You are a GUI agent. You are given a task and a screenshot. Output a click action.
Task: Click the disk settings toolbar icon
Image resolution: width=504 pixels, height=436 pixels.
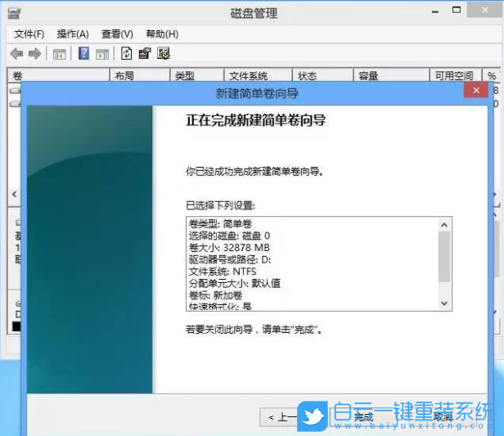[164, 54]
